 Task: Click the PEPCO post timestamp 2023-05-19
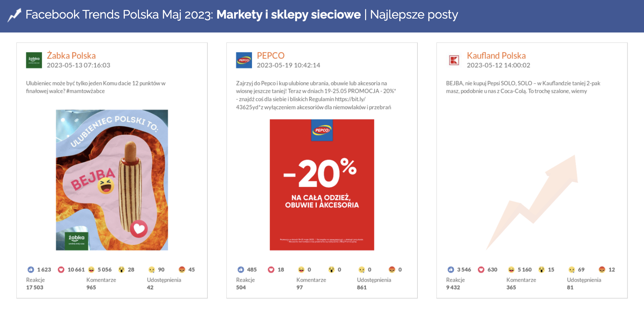pyautogui.click(x=288, y=65)
